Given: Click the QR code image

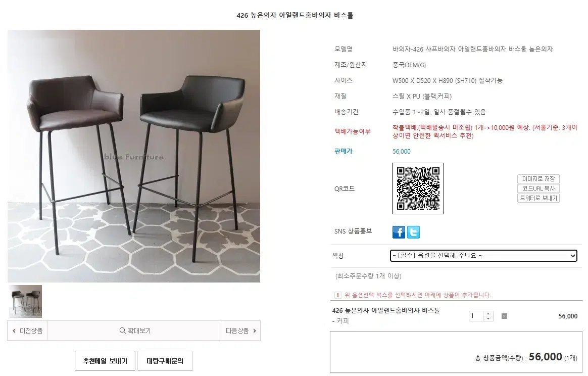Looking at the screenshot, I should click(x=418, y=189).
